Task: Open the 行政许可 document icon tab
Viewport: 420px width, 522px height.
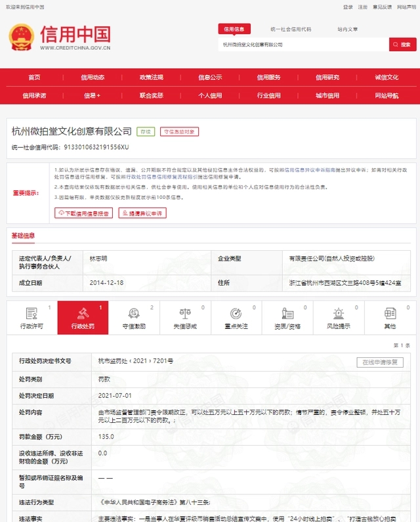Action: 31,318
